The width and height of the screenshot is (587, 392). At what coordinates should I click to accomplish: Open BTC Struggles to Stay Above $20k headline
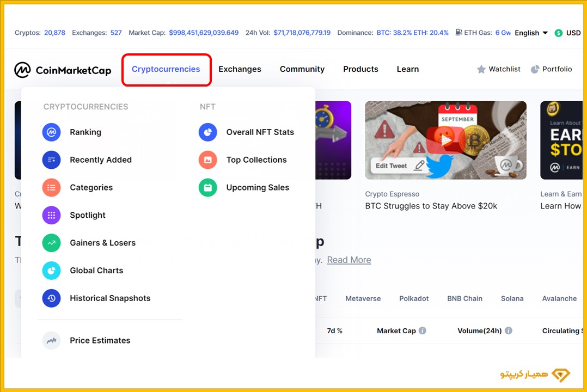[x=431, y=206]
